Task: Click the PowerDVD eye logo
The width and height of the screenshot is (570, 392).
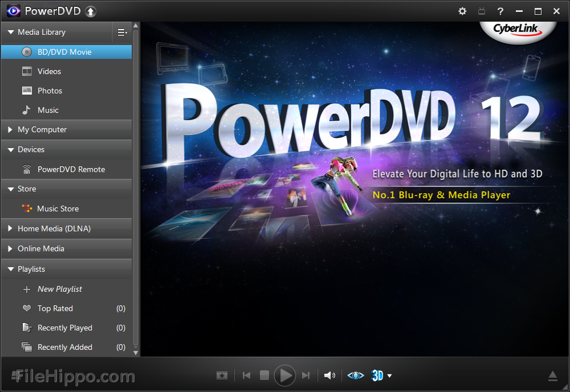Action: [x=14, y=11]
